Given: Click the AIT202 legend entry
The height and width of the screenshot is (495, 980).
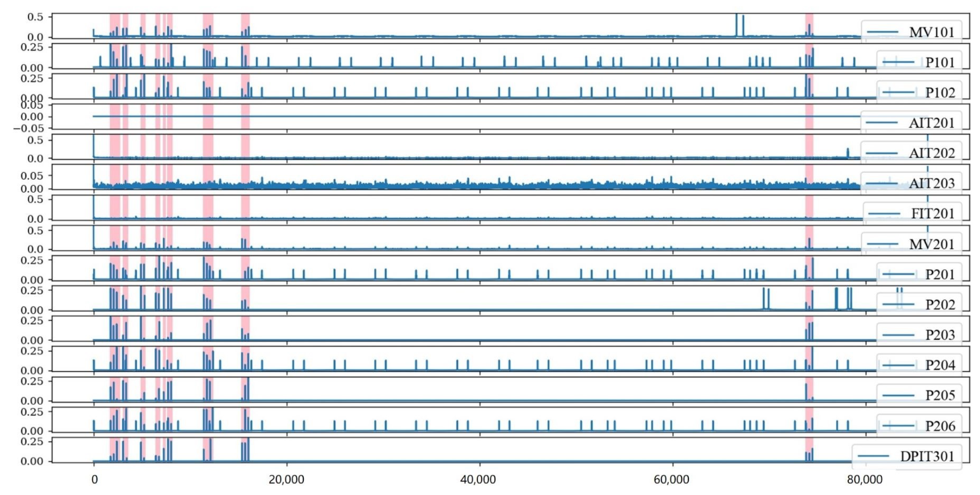Looking at the screenshot, I should [x=931, y=153].
